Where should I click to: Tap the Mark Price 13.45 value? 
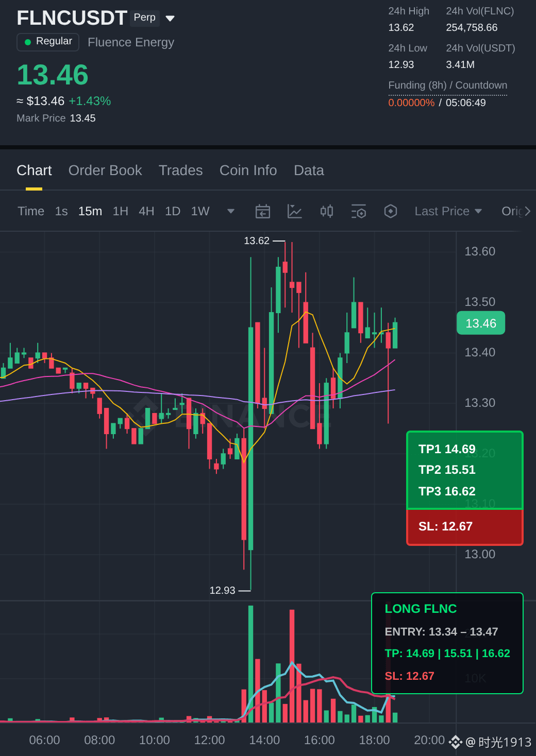(x=83, y=118)
